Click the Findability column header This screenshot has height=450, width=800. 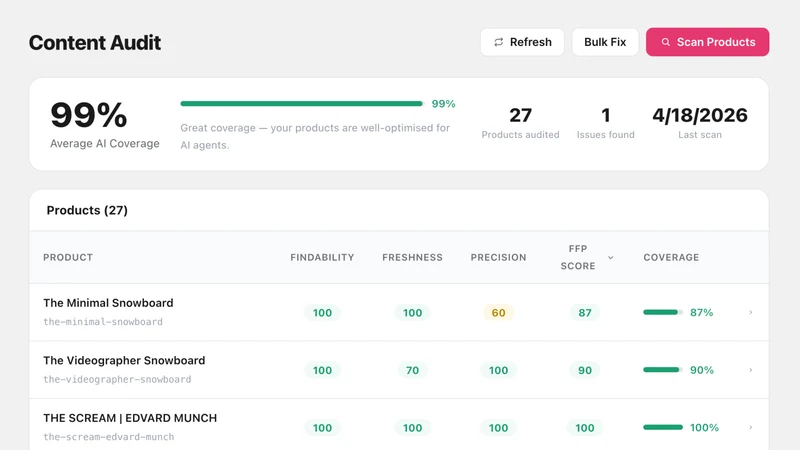coord(322,258)
